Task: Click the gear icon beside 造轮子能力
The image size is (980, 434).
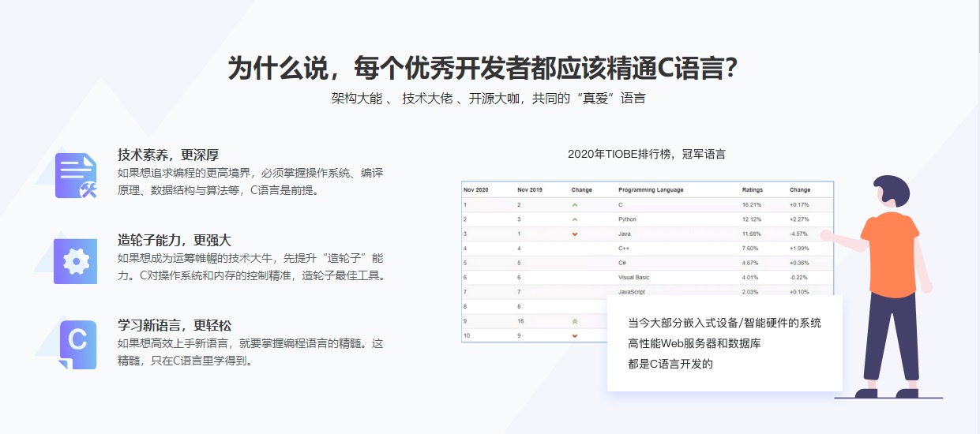Action: 76,261
